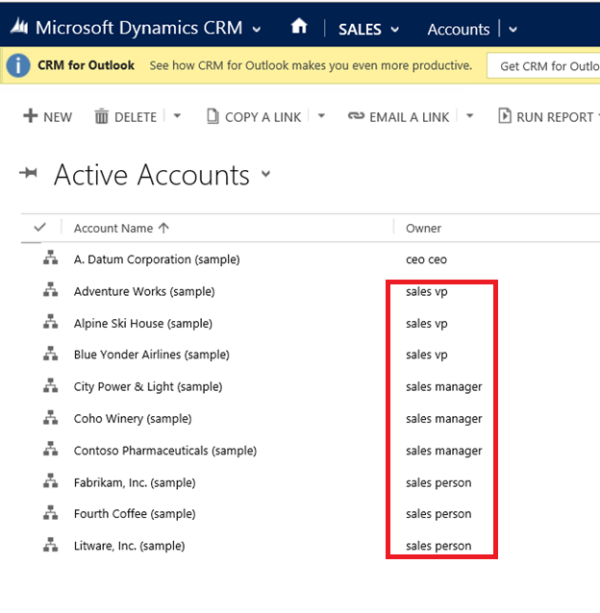Expand the Microsoft Dynamics CRM dropdown chevron
Screen dimensions: 600x613
coord(257,29)
